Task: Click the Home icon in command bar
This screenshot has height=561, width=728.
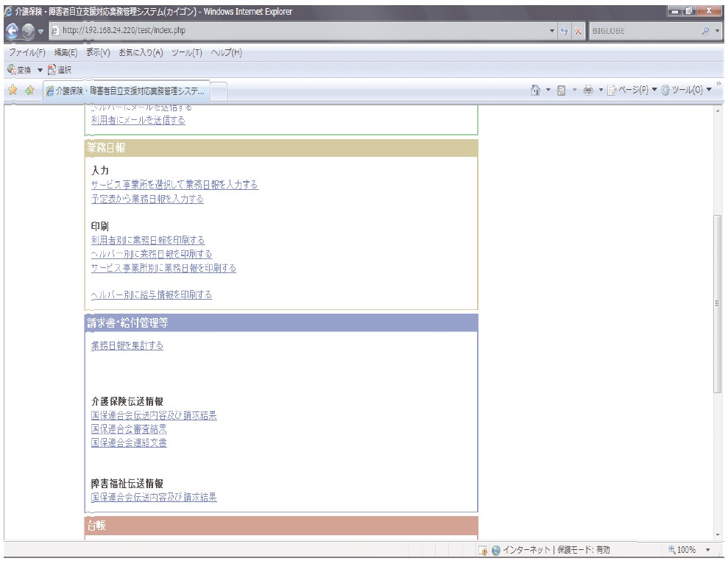Action: pyautogui.click(x=535, y=90)
